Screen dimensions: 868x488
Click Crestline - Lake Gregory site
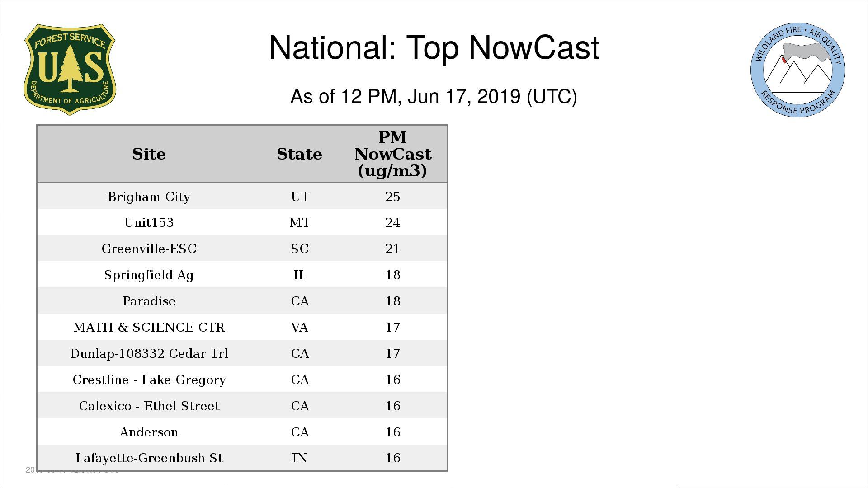point(149,380)
